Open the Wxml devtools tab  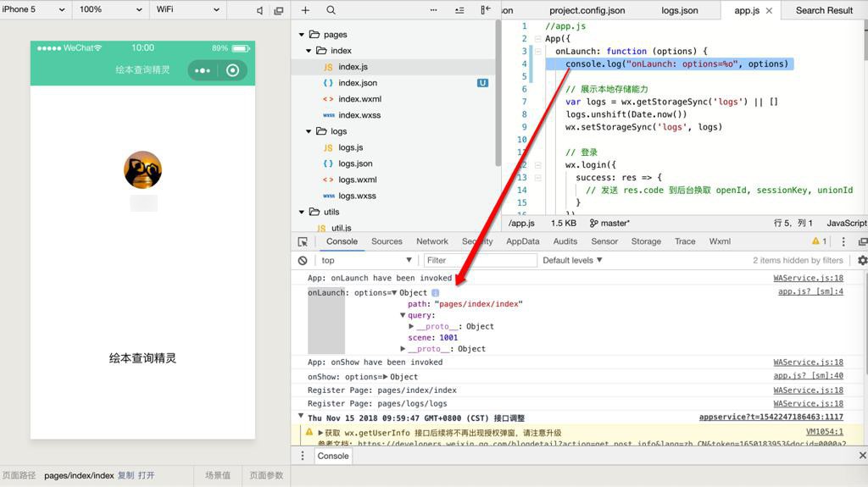pyautogui.click(x=720, y=241)
